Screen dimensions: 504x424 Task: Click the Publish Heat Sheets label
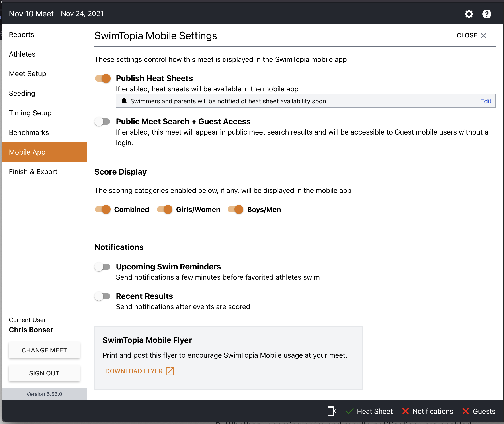pyautogui.click(x=154, y=78)
